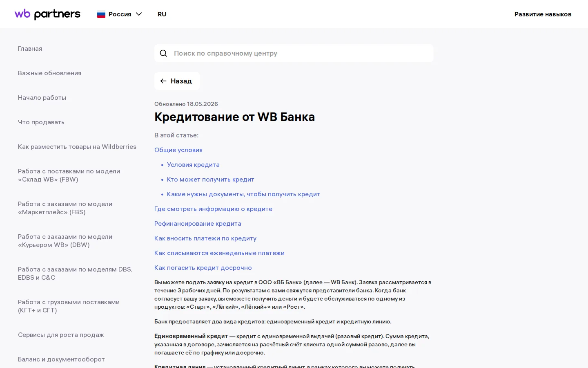The image size is (588, 368).
Task: Focus the help center search field
Action: pyautogui.click(x=294, y=53)
